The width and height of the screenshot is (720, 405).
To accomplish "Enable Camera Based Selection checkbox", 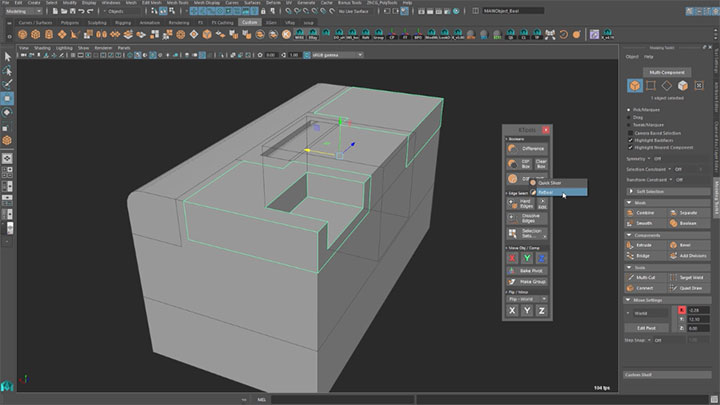I will click(630, 133).
